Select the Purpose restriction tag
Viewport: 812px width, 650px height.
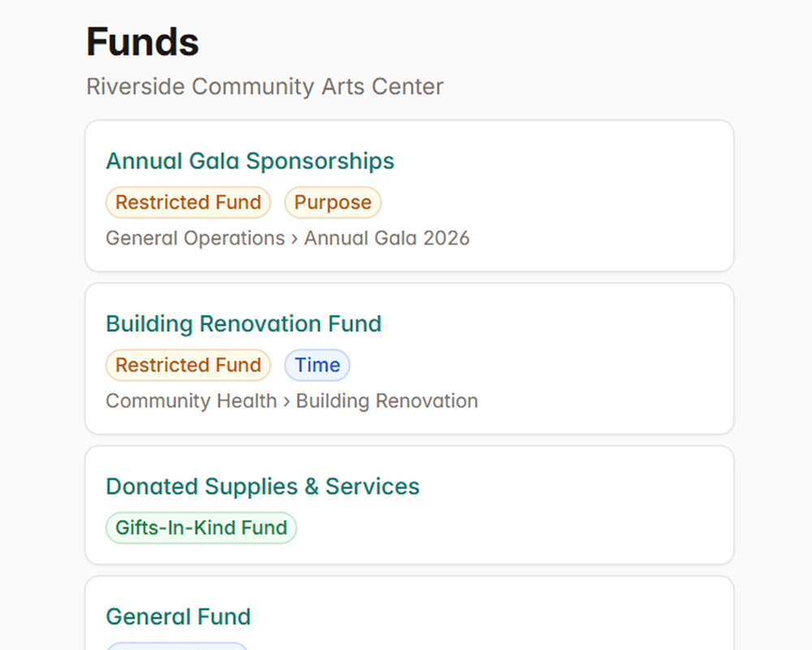[333, 202]
